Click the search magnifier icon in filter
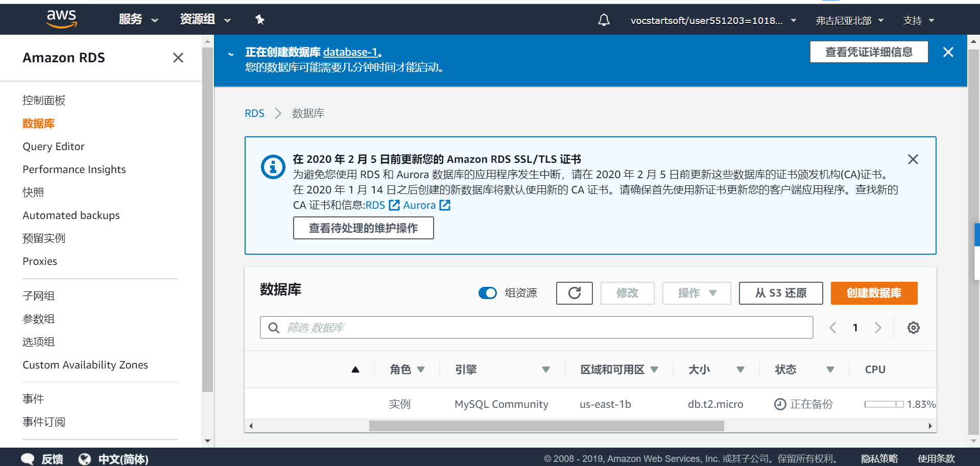The image size is (980, 466). (x=274, y=328)
